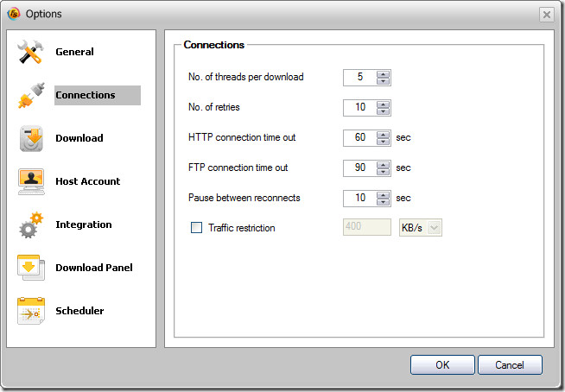Viewport: 565px width, 392px height.
Task: Increase the pause between reconnects value
Action: coord(383,195)
